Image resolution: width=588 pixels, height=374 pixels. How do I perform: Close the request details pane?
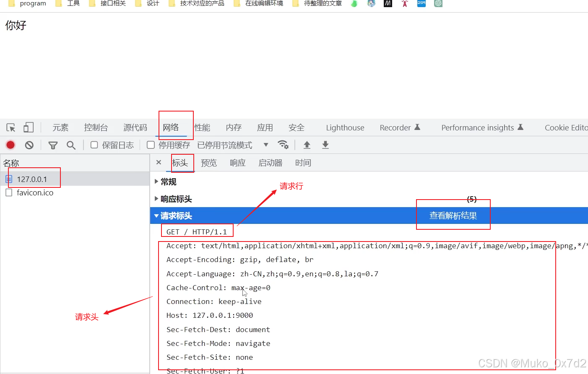click(x=159, y=162)
